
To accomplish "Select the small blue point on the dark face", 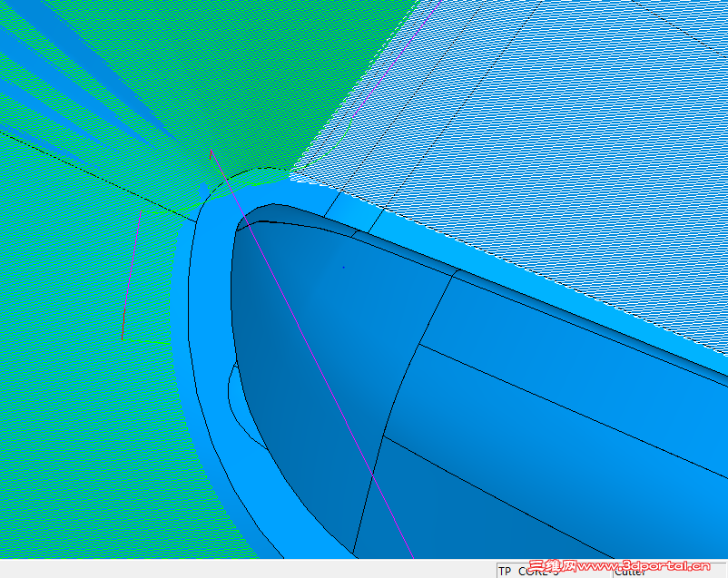I will point(343,268).
